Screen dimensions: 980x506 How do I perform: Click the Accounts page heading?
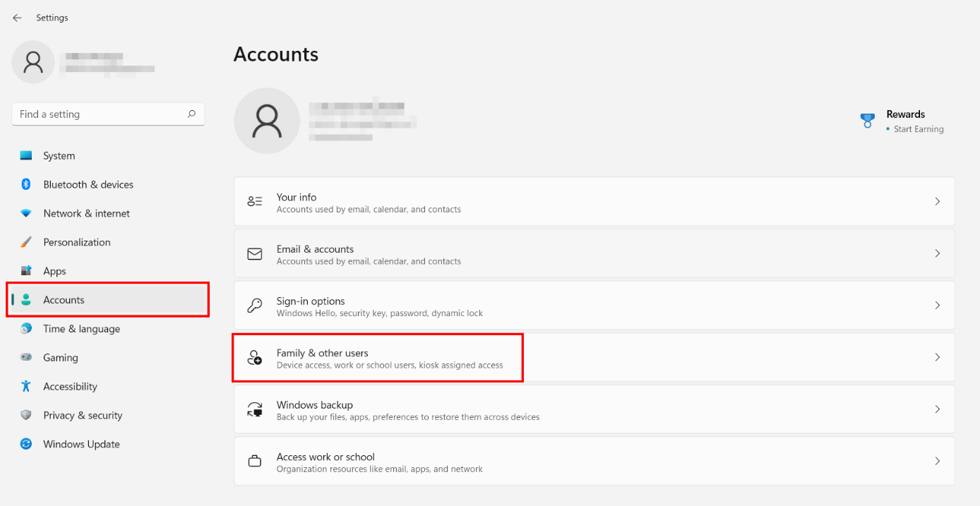[276, 54]
